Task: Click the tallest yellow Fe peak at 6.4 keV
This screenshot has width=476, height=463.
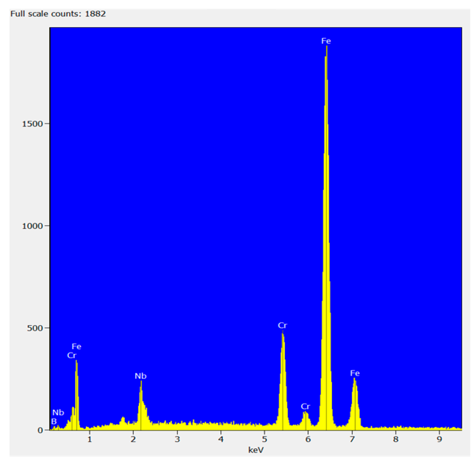Action: click(326, 238)
